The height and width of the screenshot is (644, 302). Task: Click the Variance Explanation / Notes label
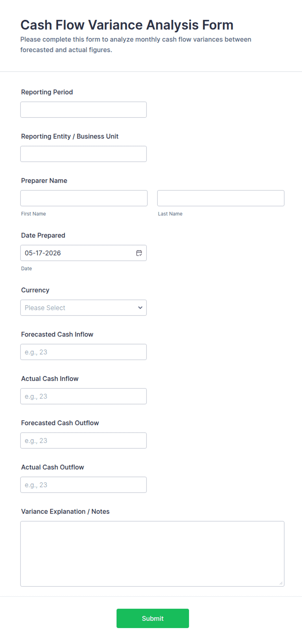(x=65, y=512)
